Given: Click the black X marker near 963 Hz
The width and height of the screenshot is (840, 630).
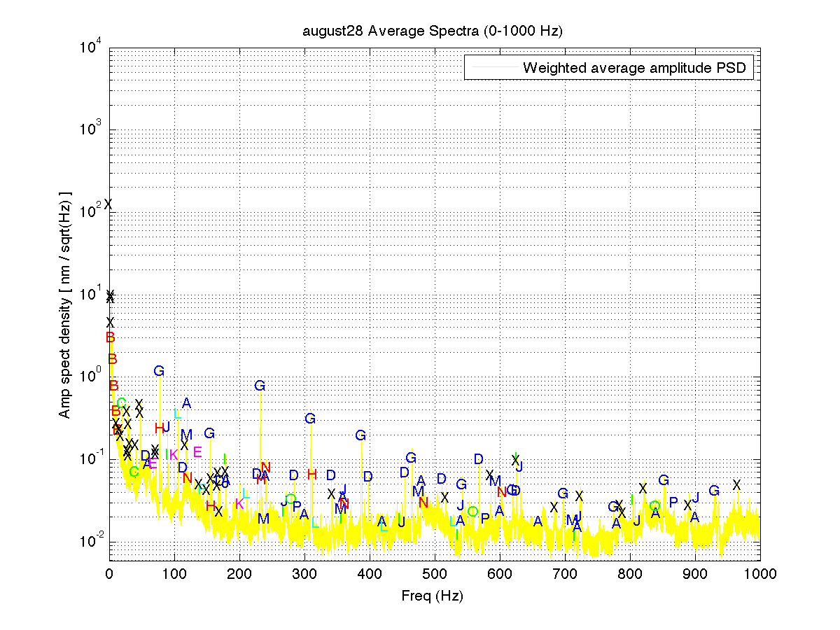Looking at the screenshot, I should [x=736, y=484].
